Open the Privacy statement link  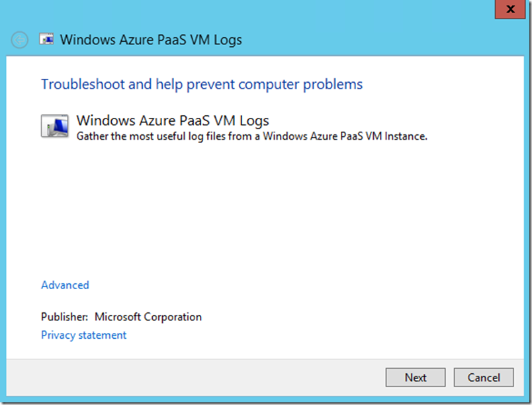83,336
